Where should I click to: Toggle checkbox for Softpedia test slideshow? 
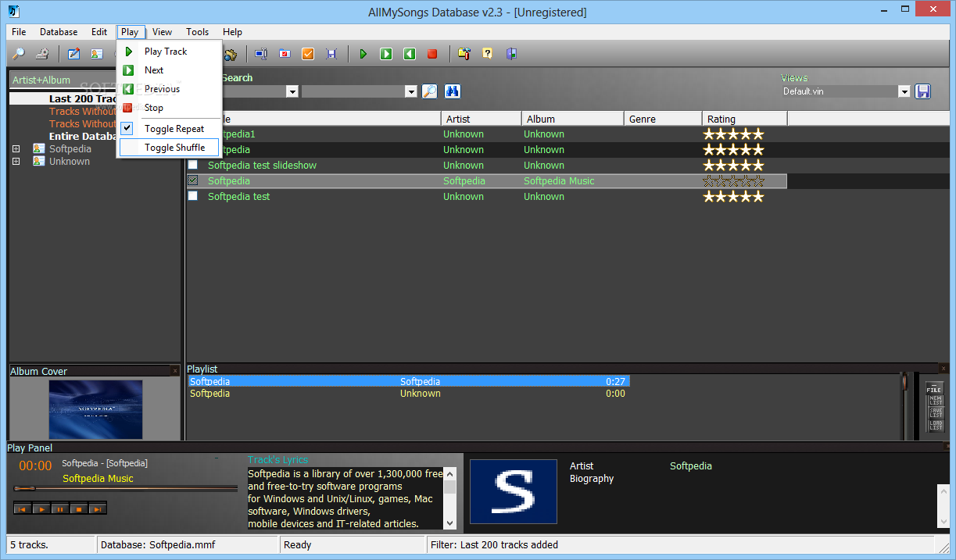pos(193,165)
